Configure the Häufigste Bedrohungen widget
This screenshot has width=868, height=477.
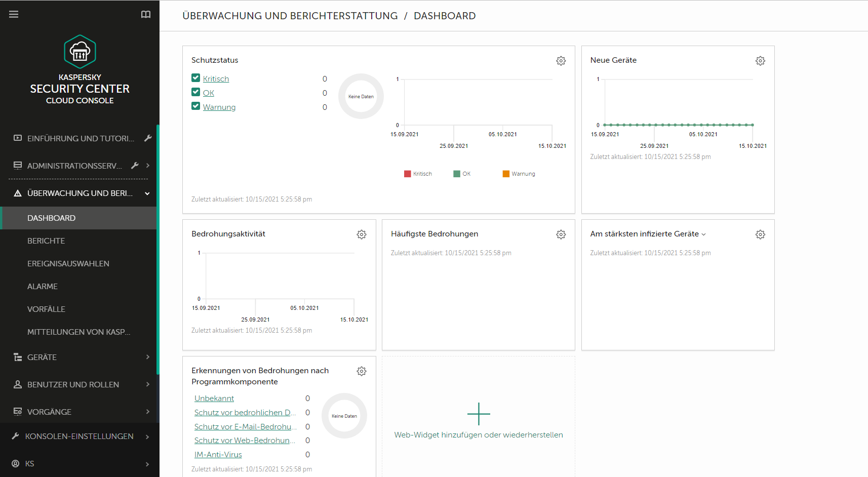tap(561, 234)
